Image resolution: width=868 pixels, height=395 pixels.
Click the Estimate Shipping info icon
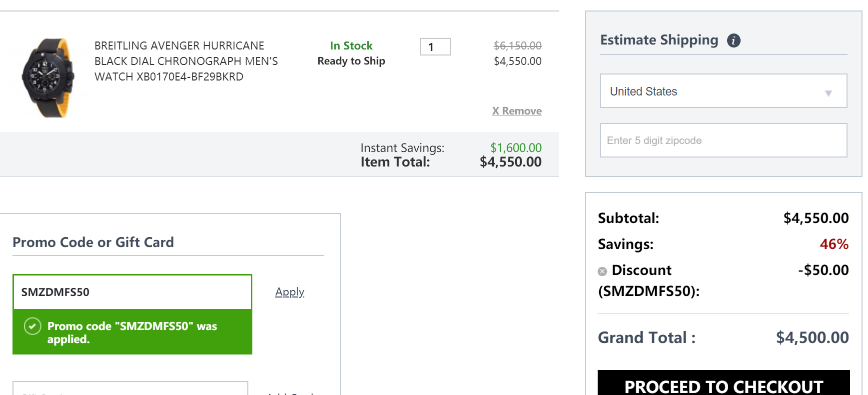(x=734, y=40)
